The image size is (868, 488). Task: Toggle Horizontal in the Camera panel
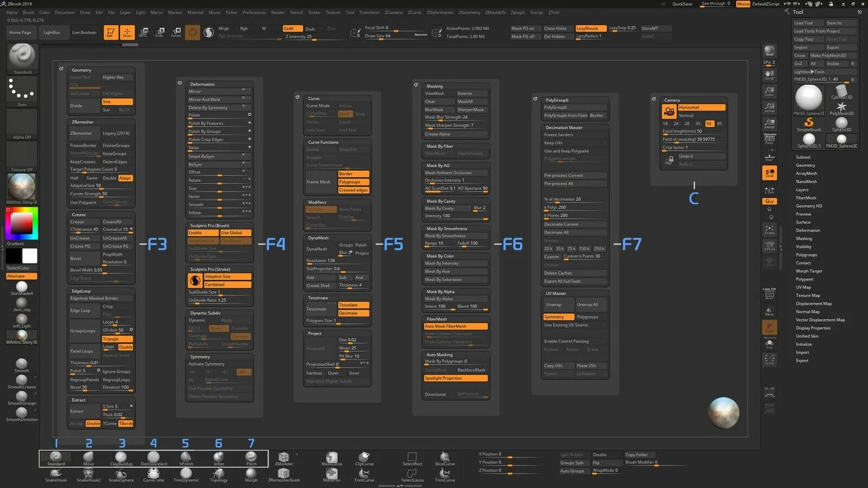click(x=701, y=107)
